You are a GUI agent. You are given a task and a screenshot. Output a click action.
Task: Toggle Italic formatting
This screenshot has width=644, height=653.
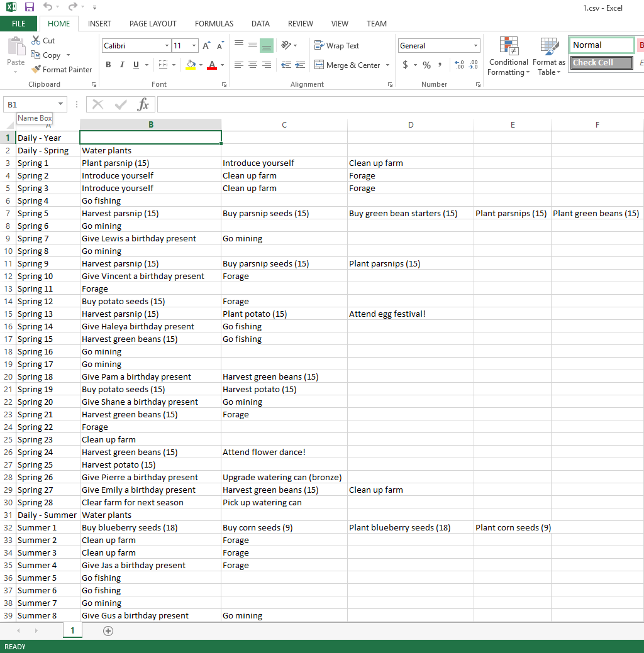pyautogui.click(x=121, y=65)
